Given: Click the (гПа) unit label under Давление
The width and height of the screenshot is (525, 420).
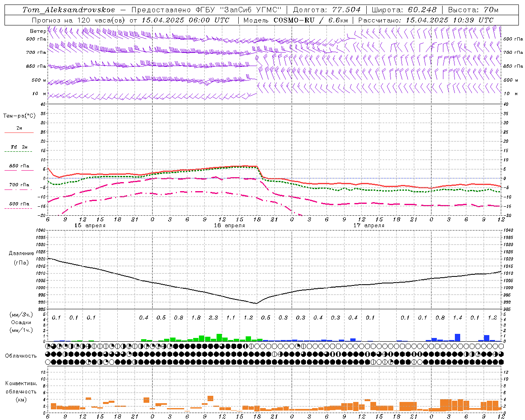Looking at the screenshot, I should (x=21, y=262).
